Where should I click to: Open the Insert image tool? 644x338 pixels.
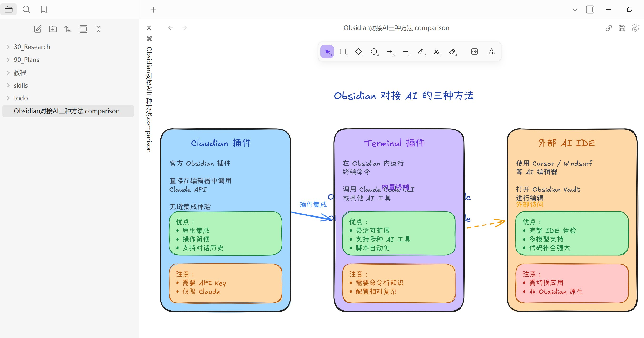(x=474, y=51)
